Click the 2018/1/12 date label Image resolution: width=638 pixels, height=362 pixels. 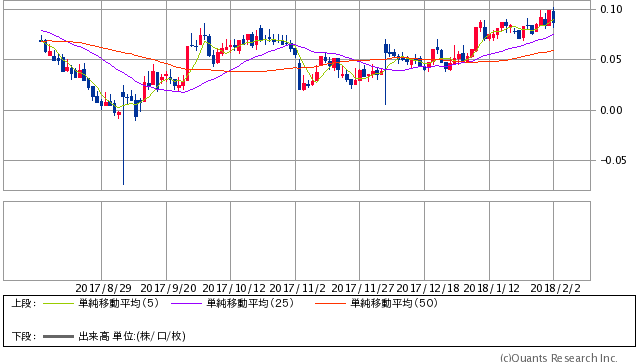[492, 288]
